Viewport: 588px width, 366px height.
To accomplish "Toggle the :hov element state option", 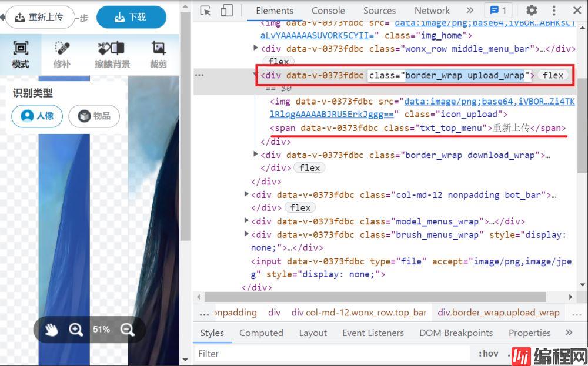I will pos(487,353).
